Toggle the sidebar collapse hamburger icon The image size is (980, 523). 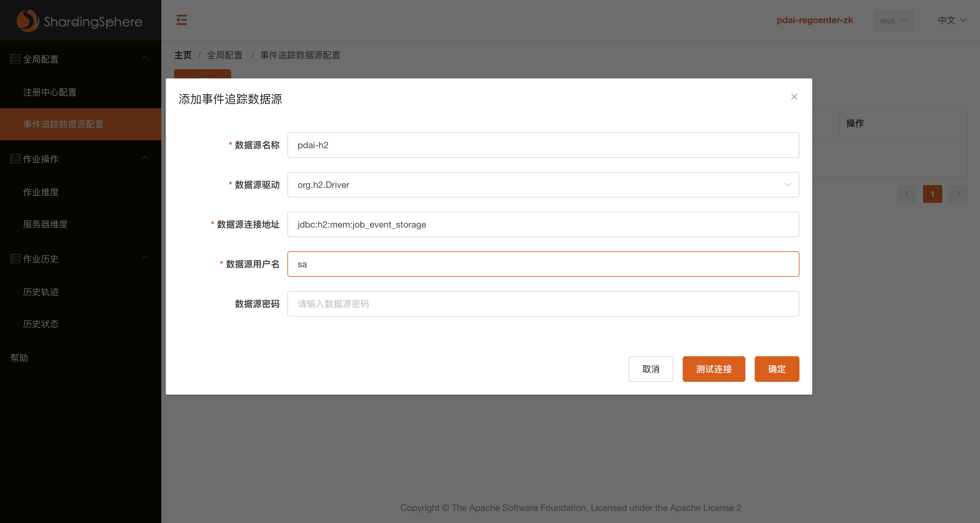click(x=181, y=20)
